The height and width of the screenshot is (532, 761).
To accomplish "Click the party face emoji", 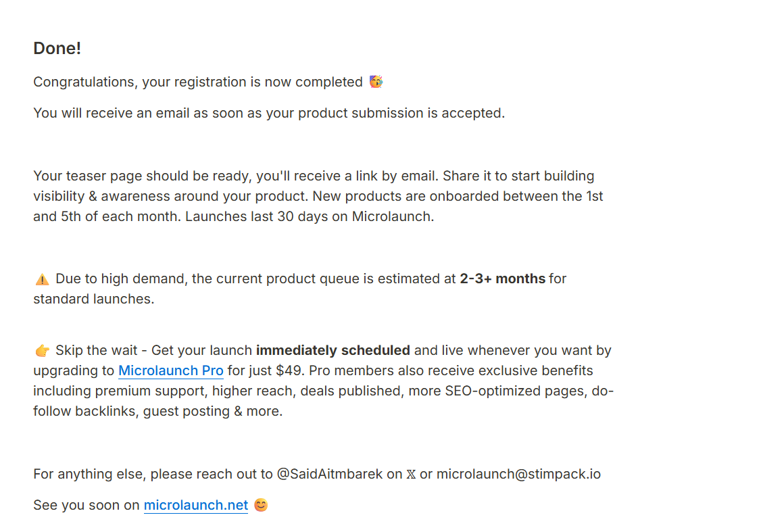I will point(376,82).
